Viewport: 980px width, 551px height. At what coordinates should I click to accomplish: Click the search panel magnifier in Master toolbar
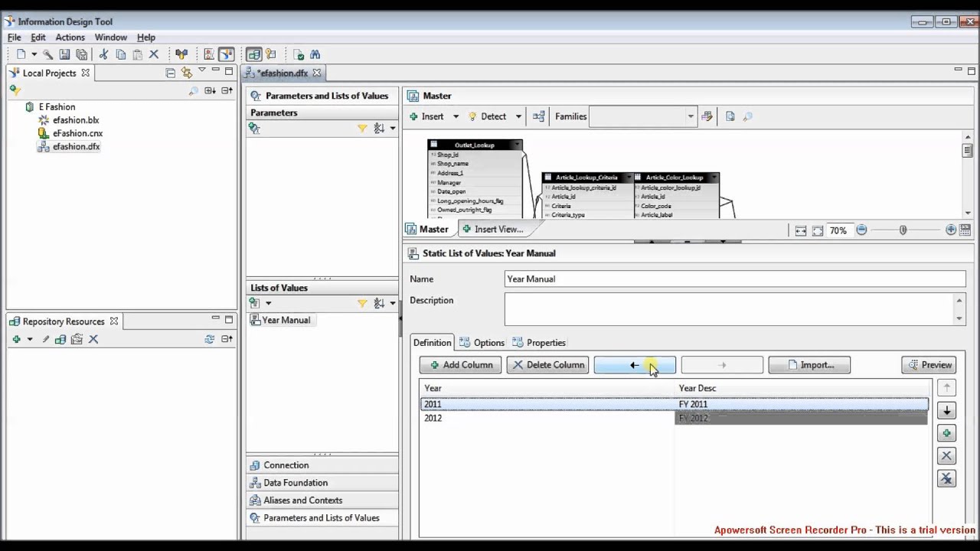[747, 116]
